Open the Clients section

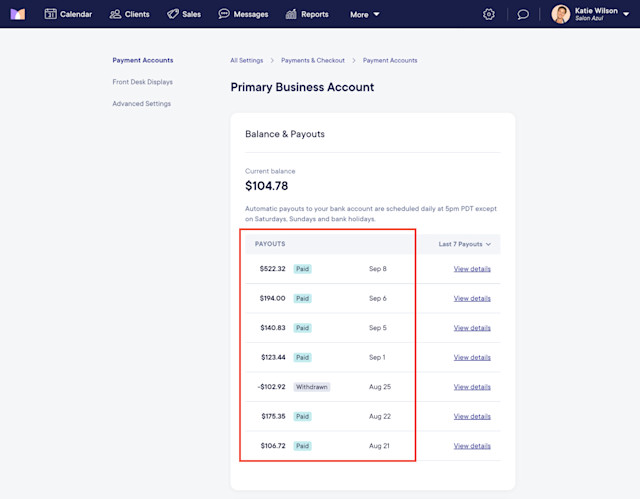[x=129, y=14]
